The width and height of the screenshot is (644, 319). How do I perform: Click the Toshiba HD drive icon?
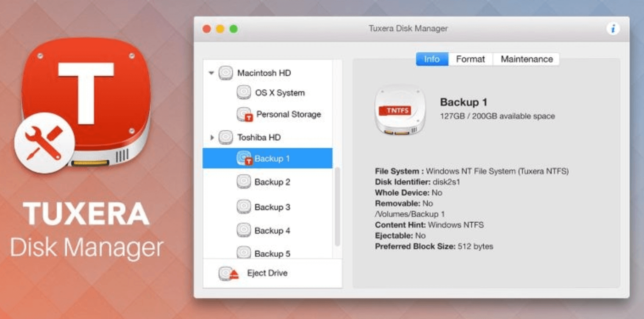[225, 137]
